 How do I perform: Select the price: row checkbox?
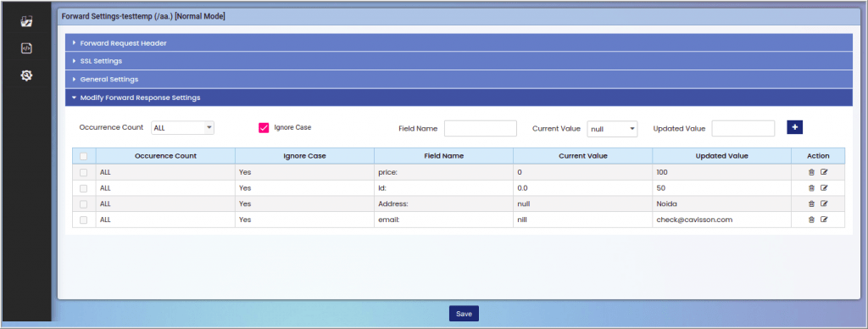pos(84,172)
